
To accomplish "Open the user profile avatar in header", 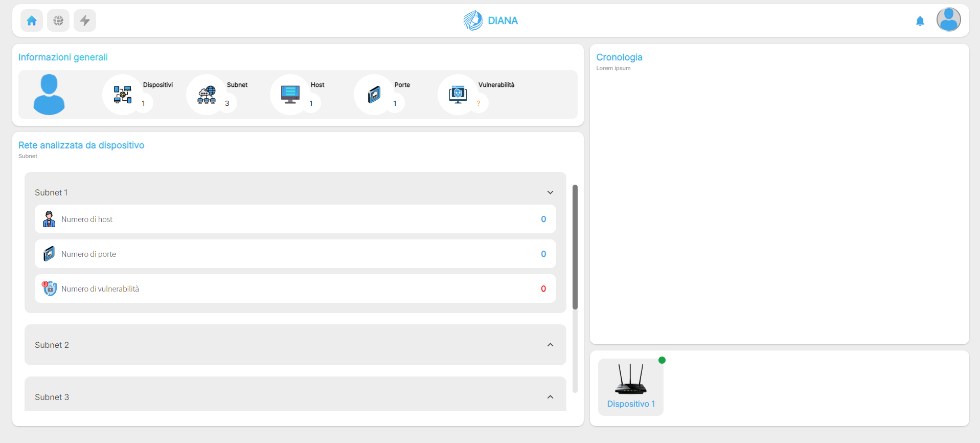I will 948,20.
